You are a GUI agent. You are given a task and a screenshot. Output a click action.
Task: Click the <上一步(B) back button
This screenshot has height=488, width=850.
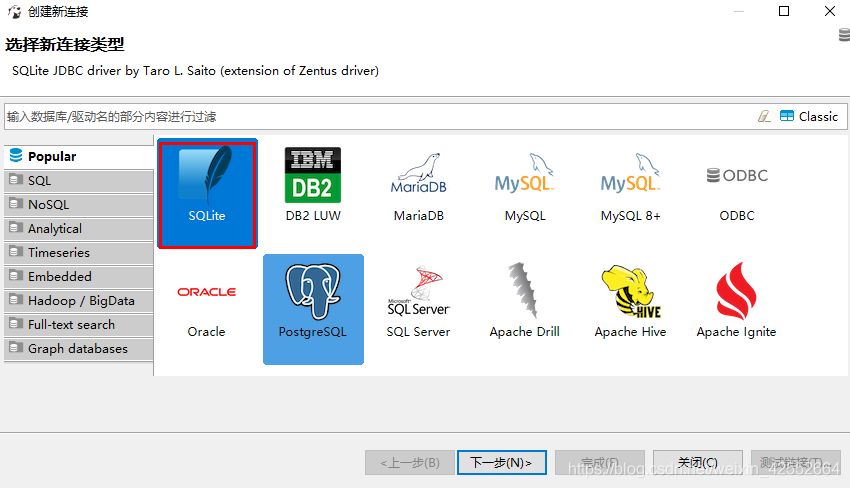pos(410,463)
